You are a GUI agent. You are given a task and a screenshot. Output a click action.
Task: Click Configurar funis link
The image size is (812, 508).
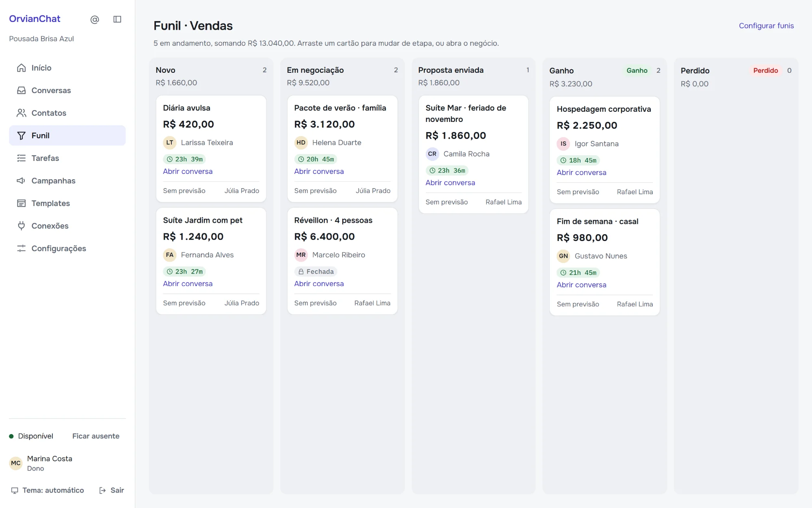click(x=766, y=26)
